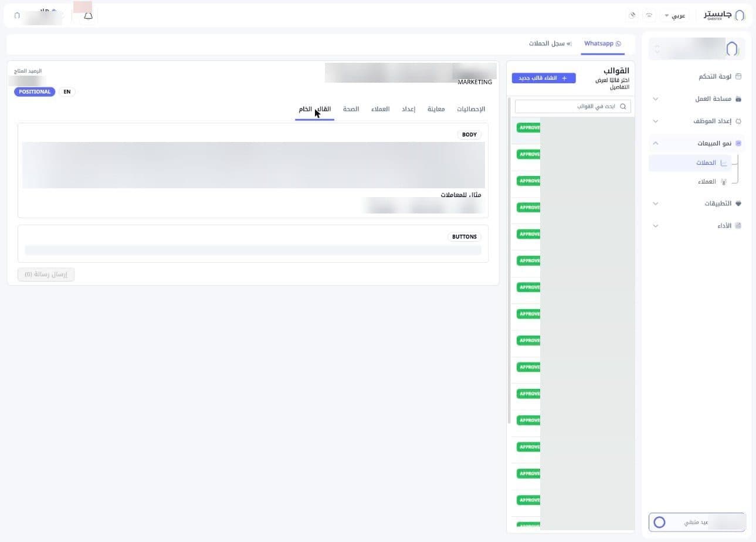Open الحملات via its chart icon

click(x=724, y=163)
